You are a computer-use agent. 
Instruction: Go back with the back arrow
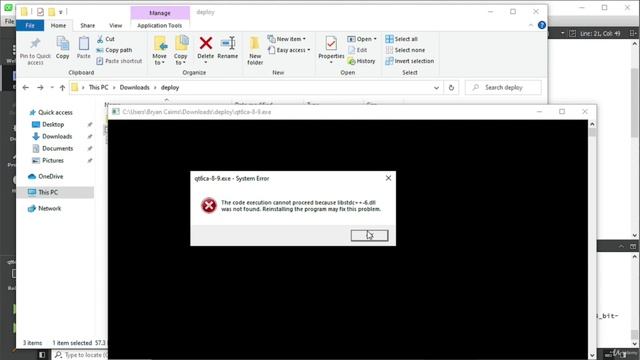[x=25, y=87]
